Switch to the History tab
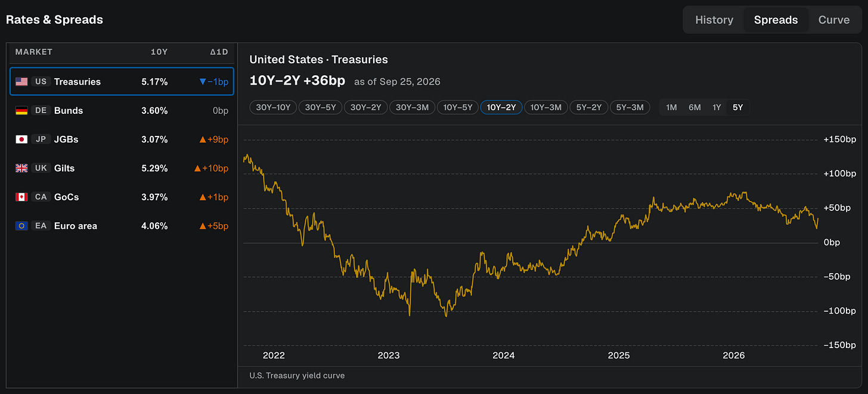 [714, 20]
